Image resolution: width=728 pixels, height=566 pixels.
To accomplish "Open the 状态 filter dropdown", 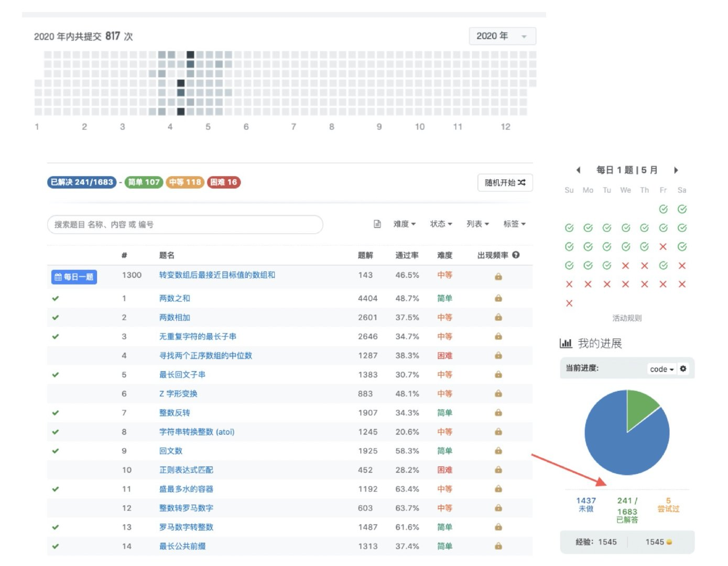I will pyautogui.click(x=441, y=224).
